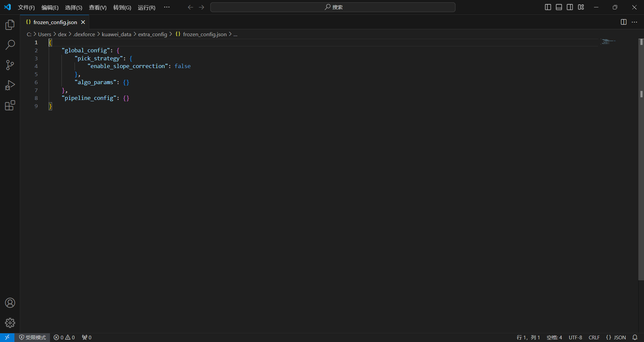Toggle the bottom panel layout button
The width and height of the screenshot is (644, 342).
(x=559, y=7)
